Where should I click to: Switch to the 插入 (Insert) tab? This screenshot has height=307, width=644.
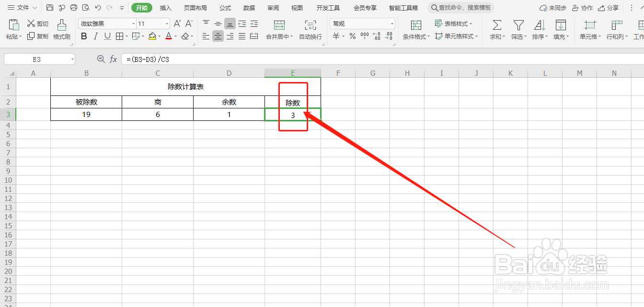coord(166,8)
